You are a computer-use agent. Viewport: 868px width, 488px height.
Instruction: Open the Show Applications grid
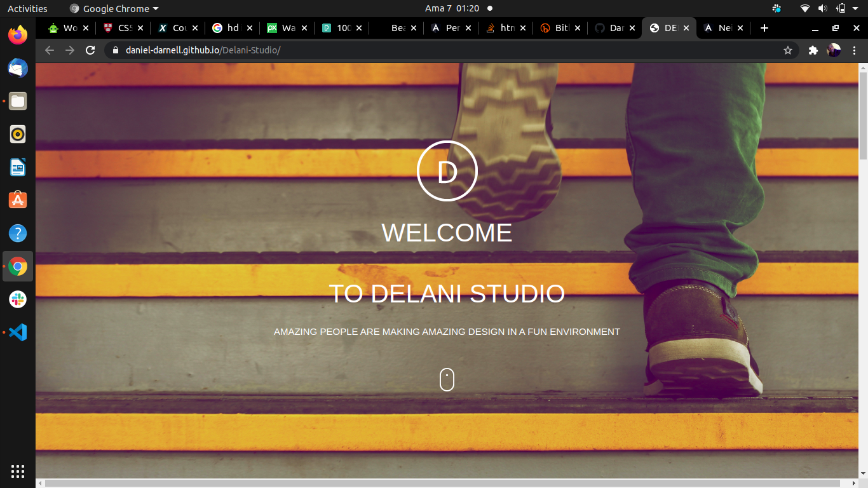[17, 471]
